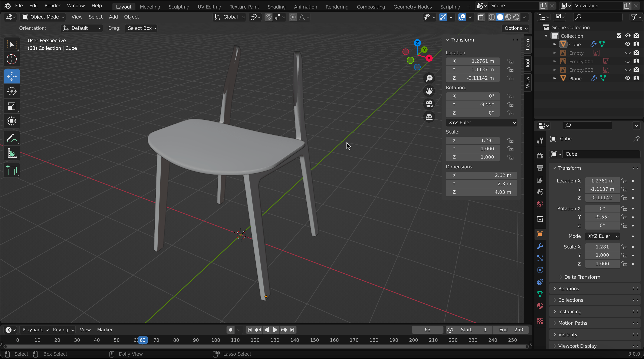Toggle lock on Location X in sidebar

click(510, 61)
